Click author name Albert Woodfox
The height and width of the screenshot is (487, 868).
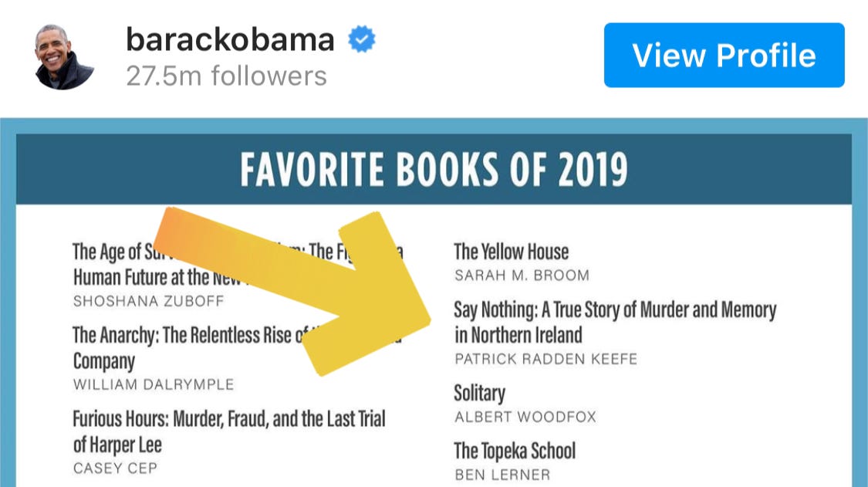525,417
